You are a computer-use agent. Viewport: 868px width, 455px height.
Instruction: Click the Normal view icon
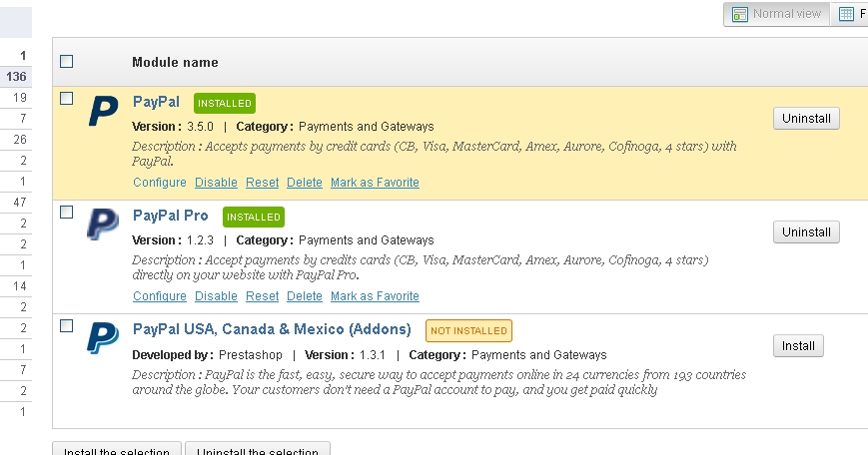(x=740, y=14)
